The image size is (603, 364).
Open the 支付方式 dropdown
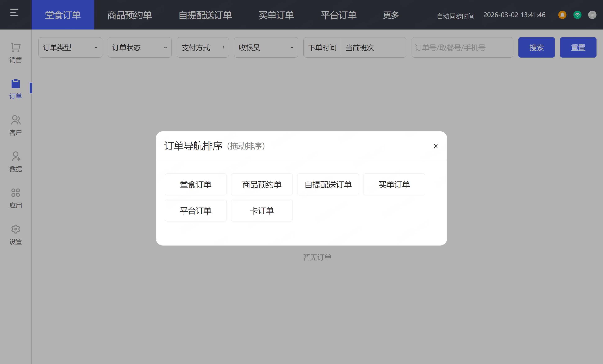pos(203,48)
